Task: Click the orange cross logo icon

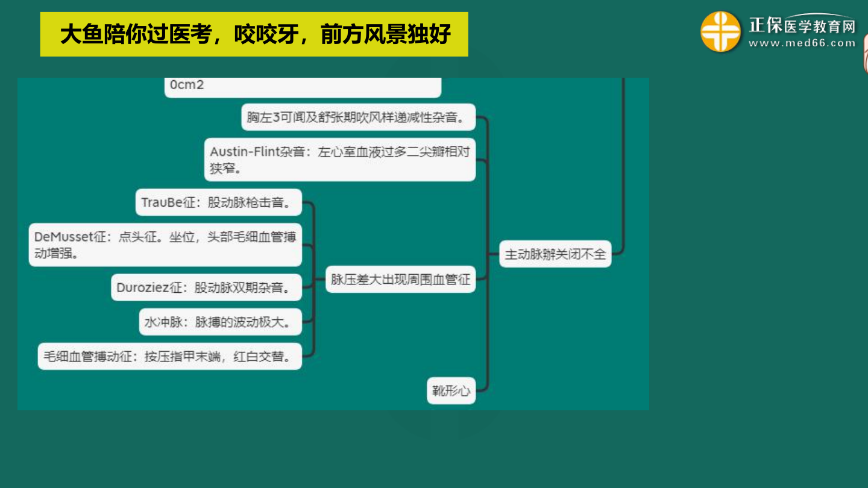Action: [x=720, y=31]
